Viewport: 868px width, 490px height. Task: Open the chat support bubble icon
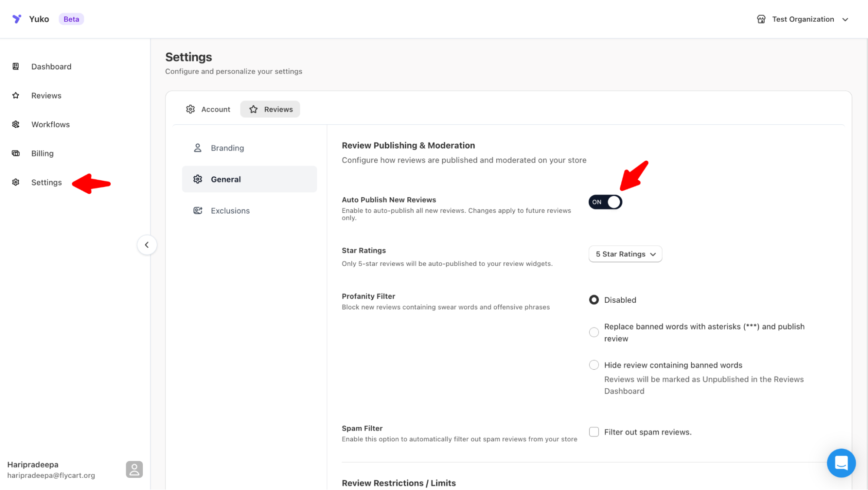point(841,463)
